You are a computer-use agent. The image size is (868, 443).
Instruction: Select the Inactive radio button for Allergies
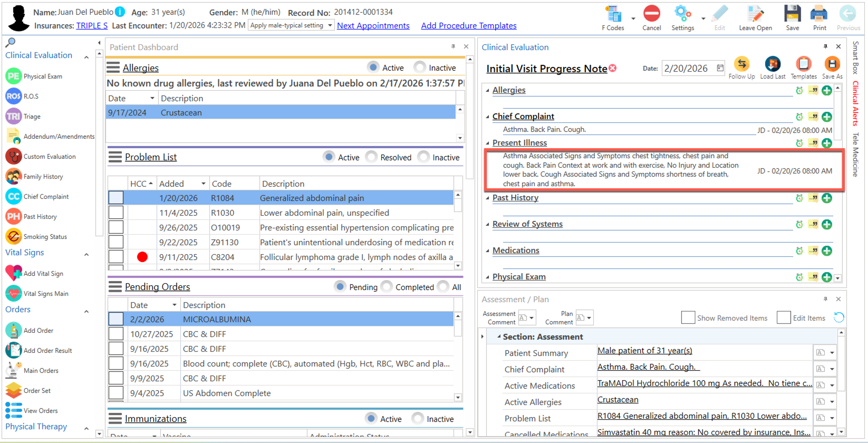click(420, 68)
